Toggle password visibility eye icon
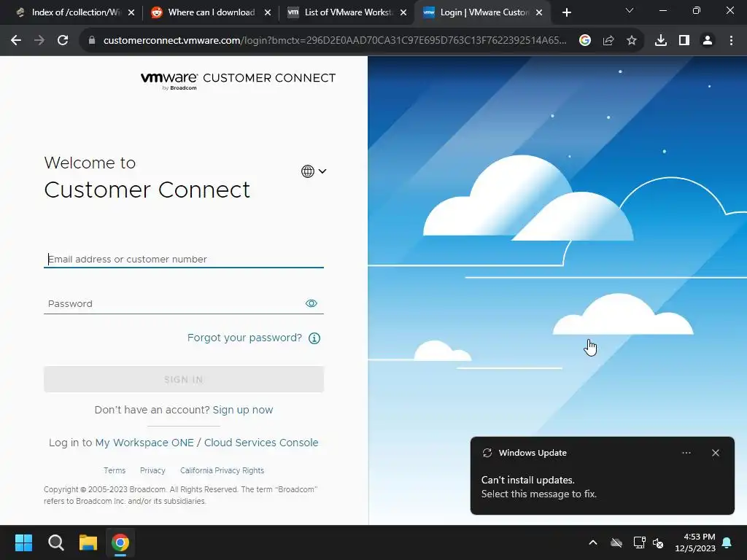Viewport: 747px width, 560px height. (311, 303)
